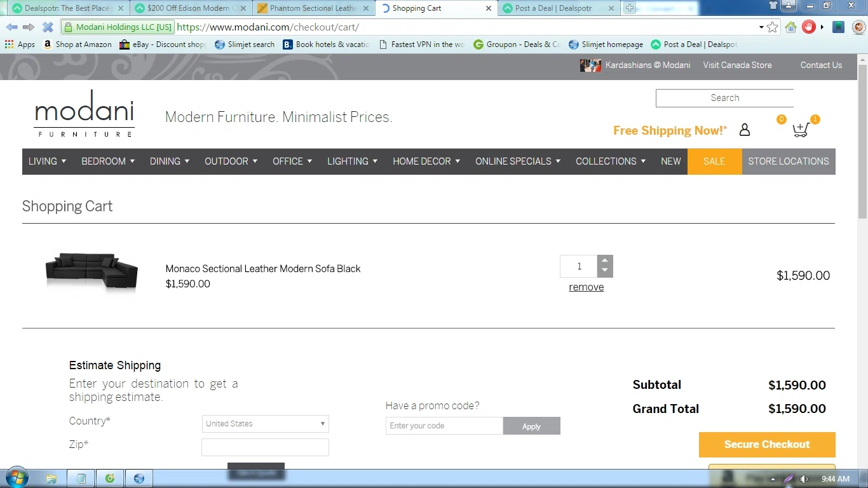The height and width of the screenshot is (488, 868).
Task: Click the Secure Checkout button
Action: click(767, 444)
